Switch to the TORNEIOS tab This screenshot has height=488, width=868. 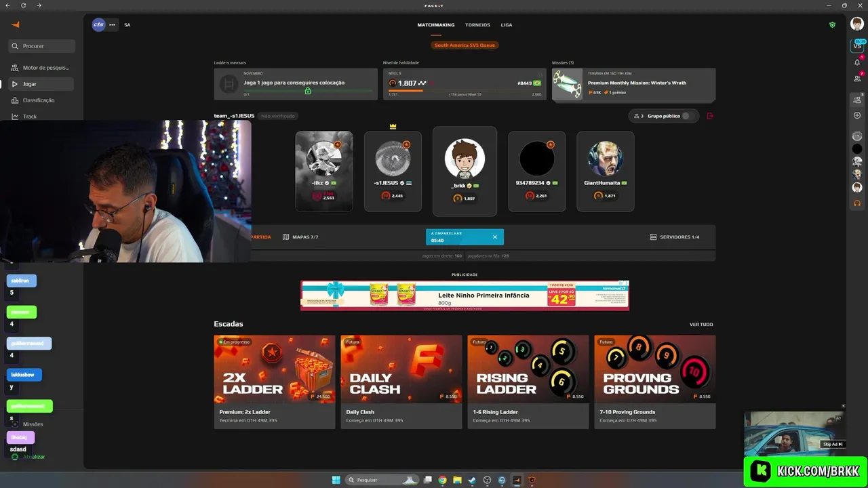pos(477,24)
